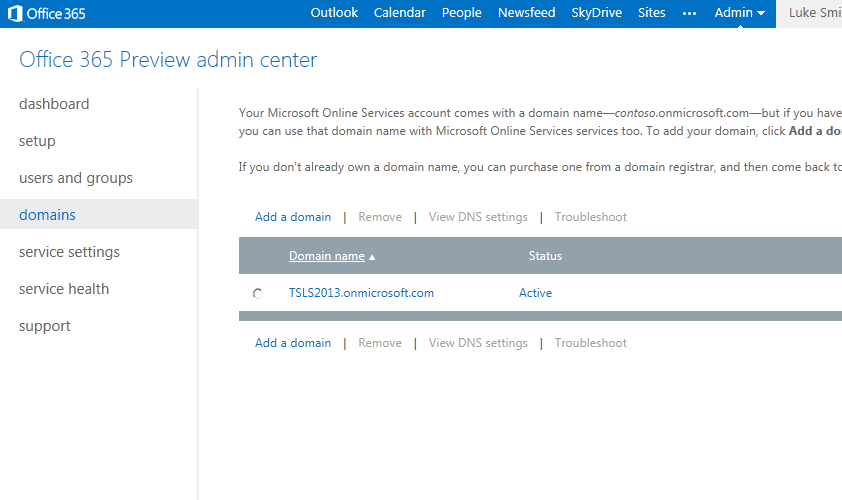Open service health in the sidebar
The height and width of the screenshot is (500, 842).
pyautogui.click(x=64, y=289)
